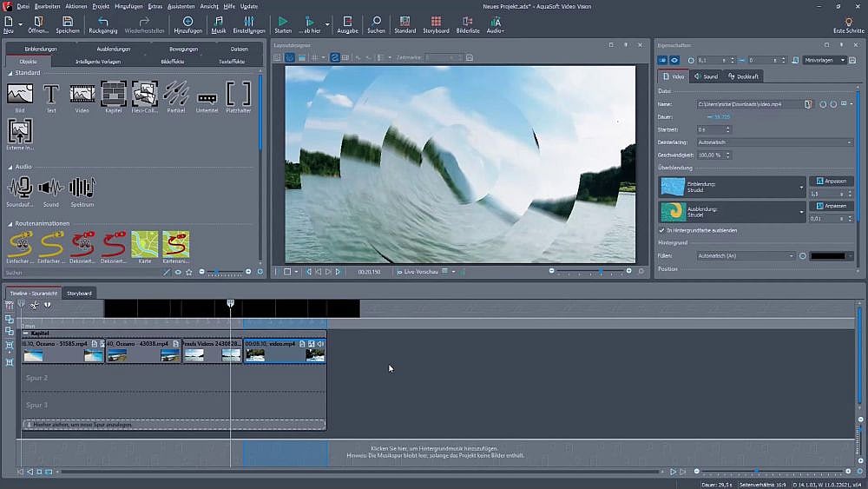Click the Ausgabe toolbar icon
868x489 pixels.
(x=347, y=23)
